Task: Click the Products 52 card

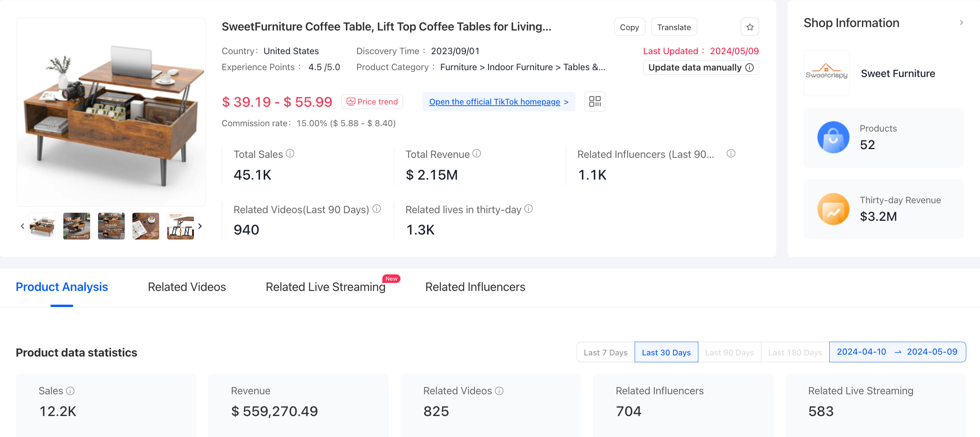Action: click(883, 137)
